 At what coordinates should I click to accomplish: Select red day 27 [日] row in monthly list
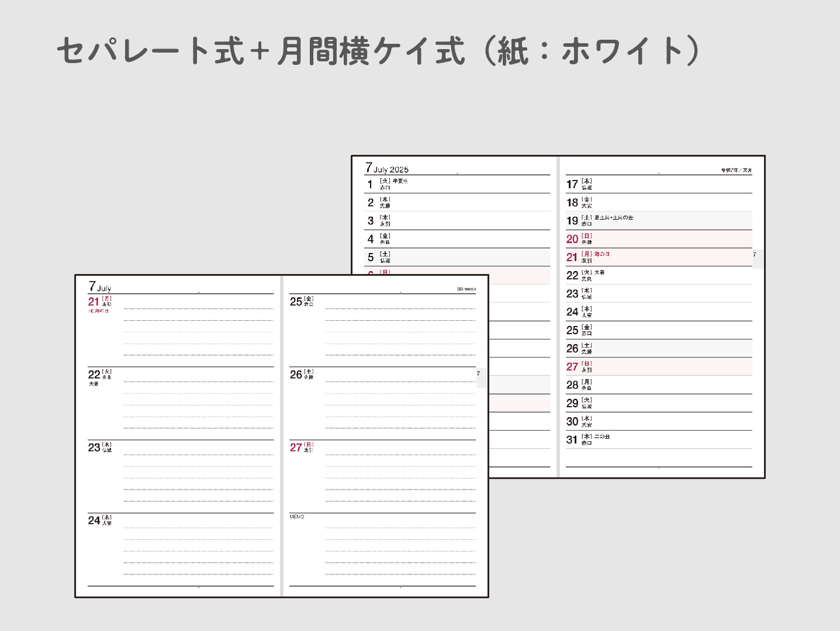click(659, 366)
